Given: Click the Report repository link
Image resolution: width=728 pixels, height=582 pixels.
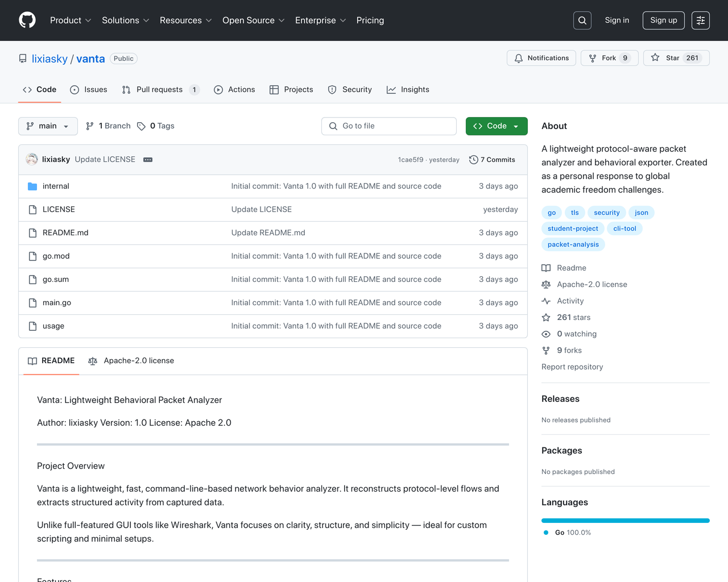Looking at the screenshot, I should 572,367.
